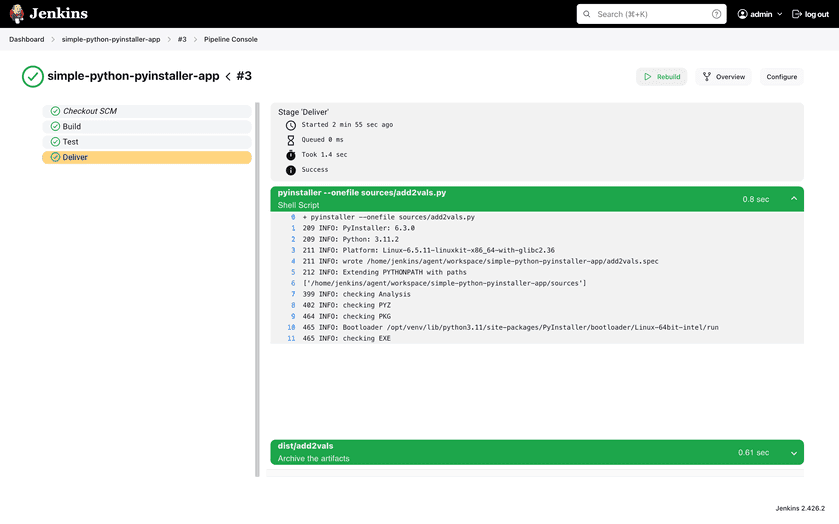Click the clock icon next to Started

point(291,125)
